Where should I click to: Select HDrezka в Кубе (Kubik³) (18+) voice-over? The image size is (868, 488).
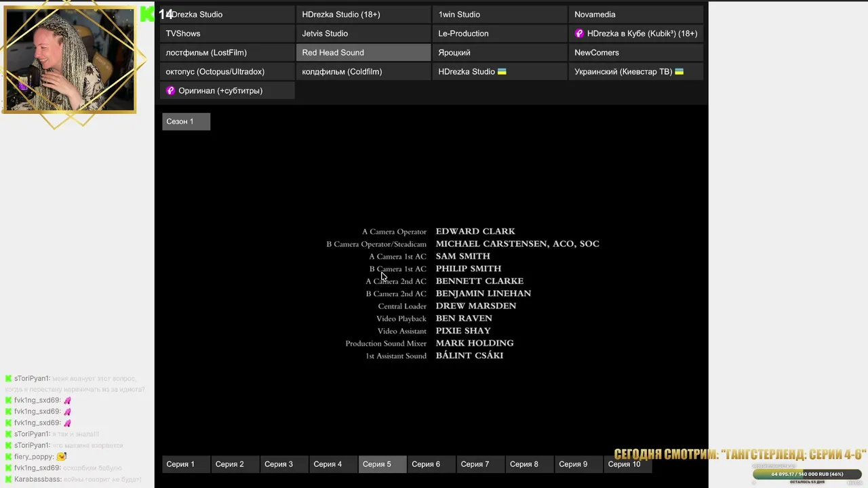coord(636,33)
